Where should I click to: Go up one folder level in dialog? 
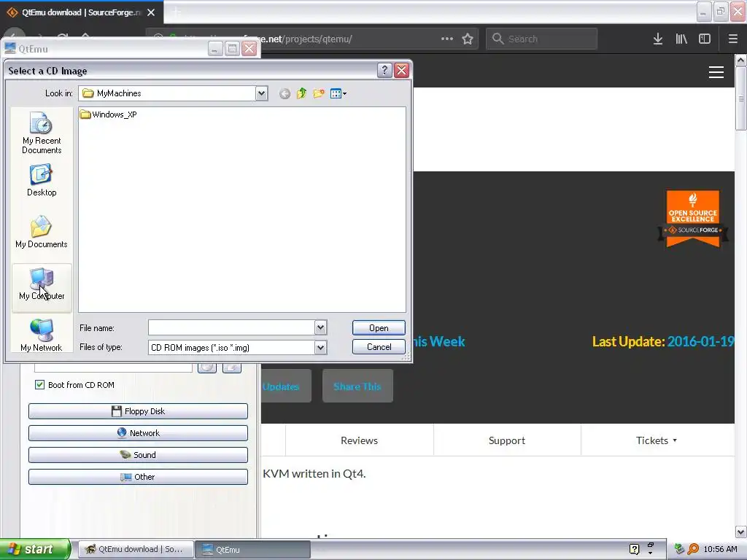(301, 93)
